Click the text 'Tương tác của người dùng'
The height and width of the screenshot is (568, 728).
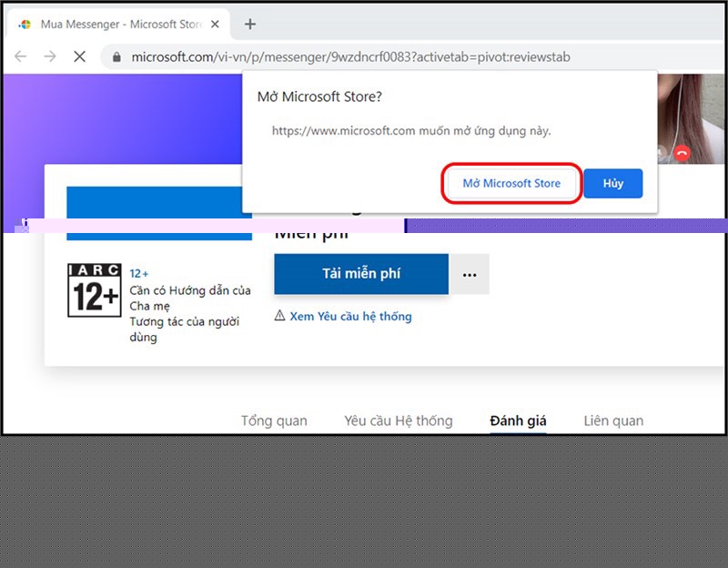point(185,330)
